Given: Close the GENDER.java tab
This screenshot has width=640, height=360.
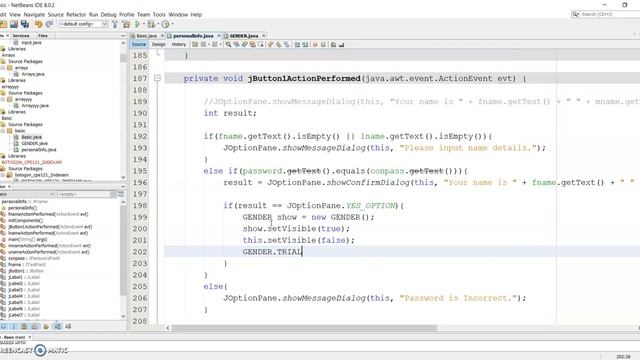Looking at the screenshot, I should click(264, 36).
